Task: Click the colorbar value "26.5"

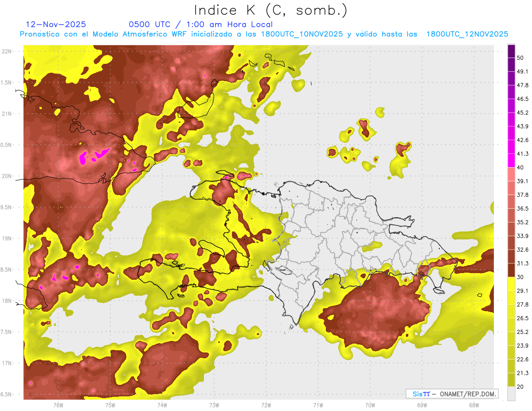Action: point(522,318)
